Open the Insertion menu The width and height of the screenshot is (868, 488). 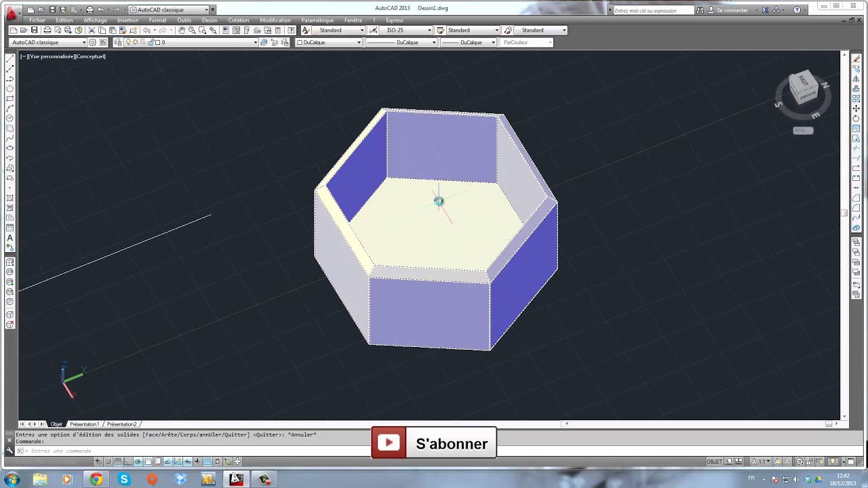tap(127, 20)
